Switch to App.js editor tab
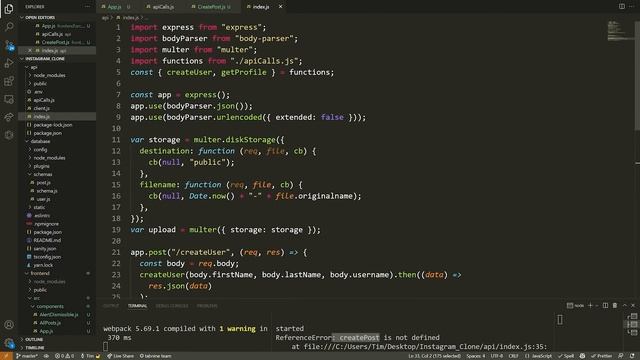The height and width of the screenshot is (360, 640). point(116,7)
